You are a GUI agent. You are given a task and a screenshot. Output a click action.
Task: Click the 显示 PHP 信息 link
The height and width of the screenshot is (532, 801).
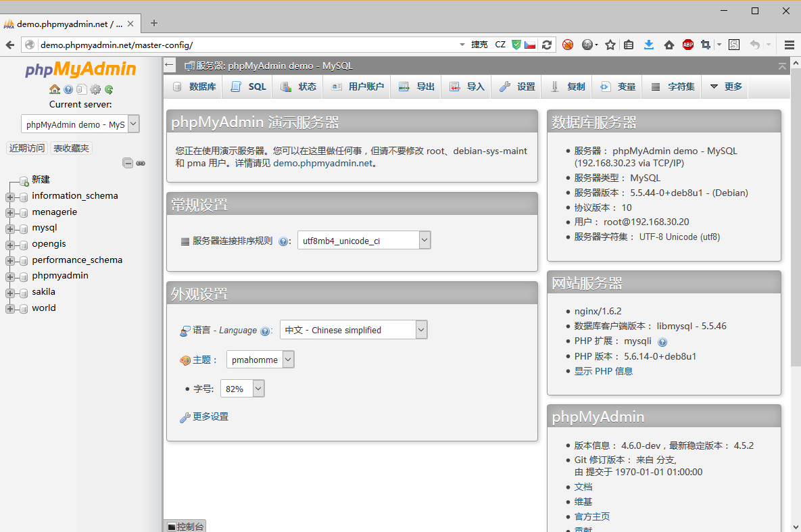[603, 371]
